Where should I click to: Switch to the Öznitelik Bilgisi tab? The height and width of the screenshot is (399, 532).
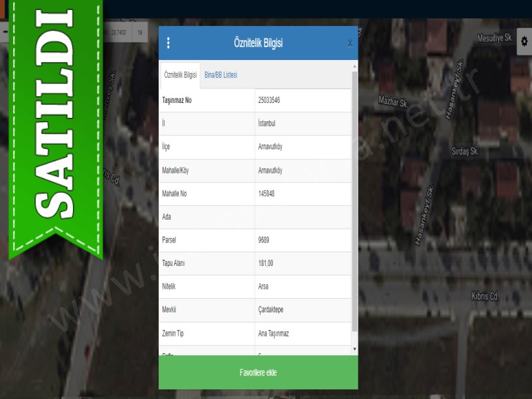pyautogui.click(x=180, y=75)
